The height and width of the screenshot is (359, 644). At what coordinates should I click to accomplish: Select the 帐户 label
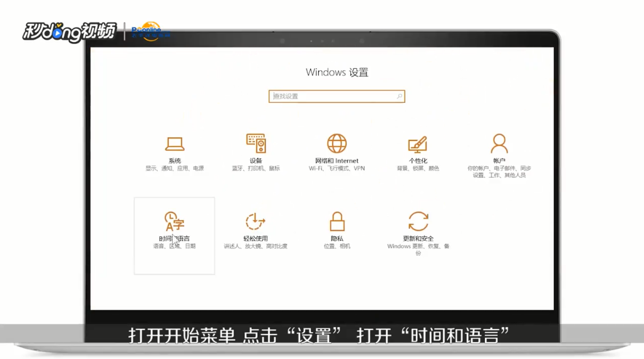[499, 160]
